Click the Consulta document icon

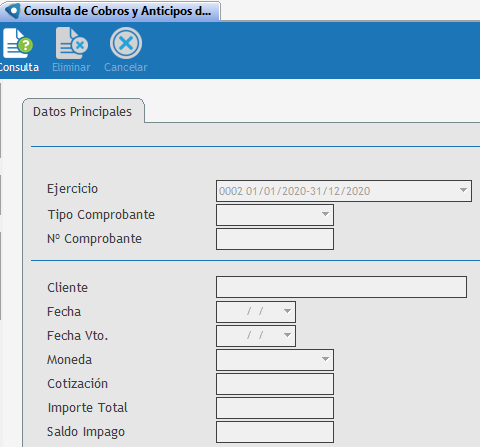click(17, 43)
